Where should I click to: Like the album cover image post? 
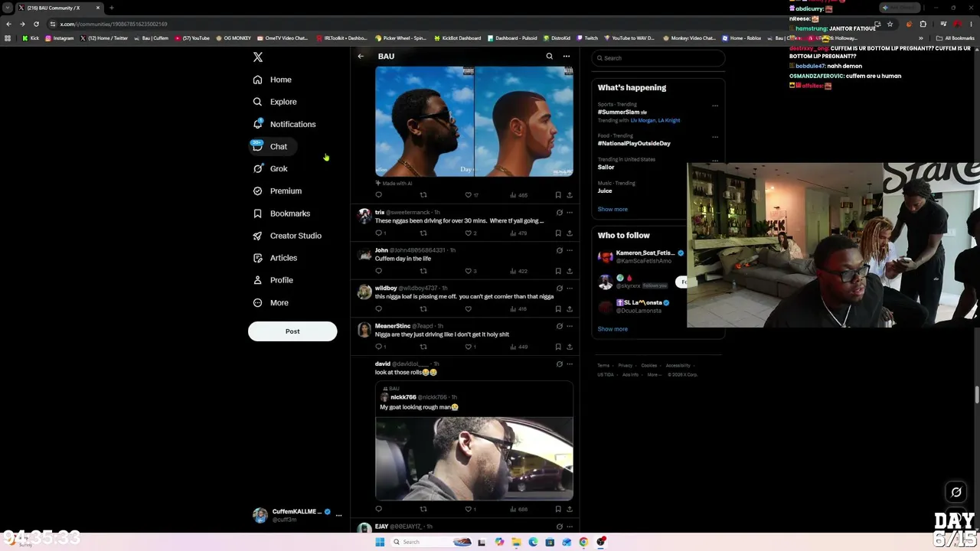[x=469, y=195]
